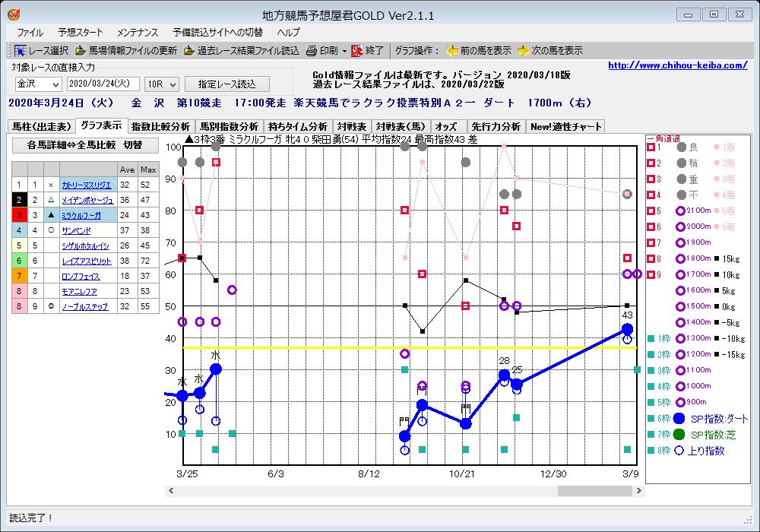Click the 馬場情報ファイルの更新 toolbar icon
The image size is (760, 532).
80,50
